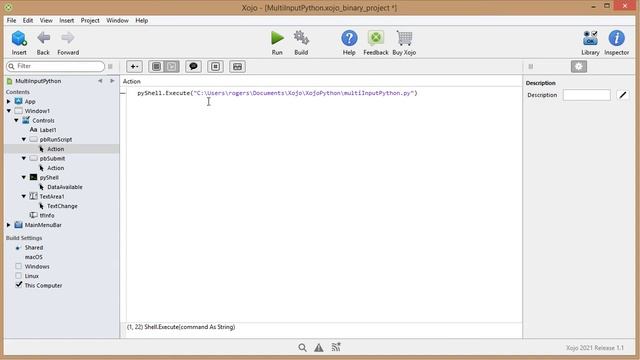Select the MultiInputPython project item
Viewport: 640px width, 360px height.
click(38, 81)
